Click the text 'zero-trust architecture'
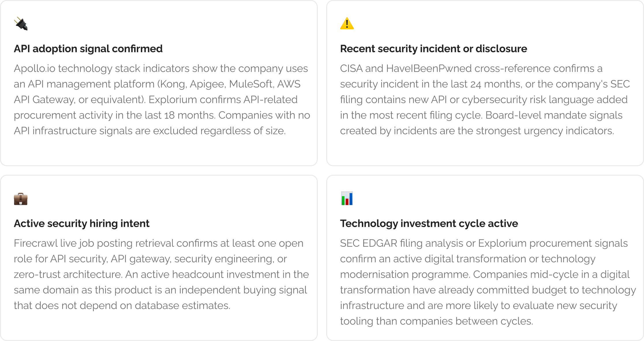The width and height of the screenshot is (644, 341). click(x=68, y=274)
